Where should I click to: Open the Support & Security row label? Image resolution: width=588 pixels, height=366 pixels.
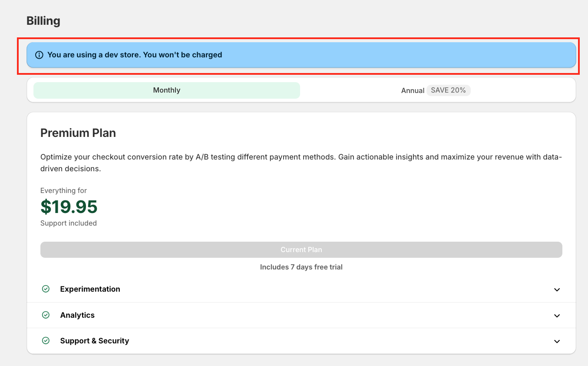(x=94, y=341)
